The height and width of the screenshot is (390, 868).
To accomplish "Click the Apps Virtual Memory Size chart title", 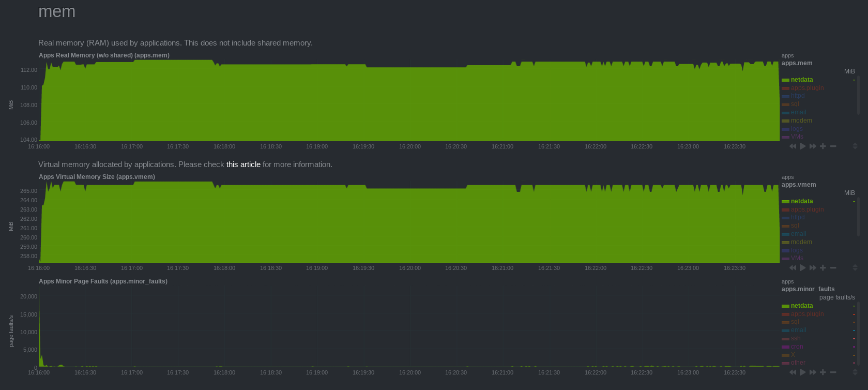I will click(97, 177).
